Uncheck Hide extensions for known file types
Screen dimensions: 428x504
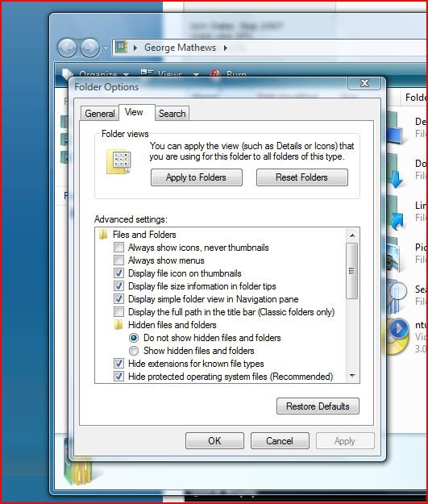pyautogui.click(x=119, y=363)
